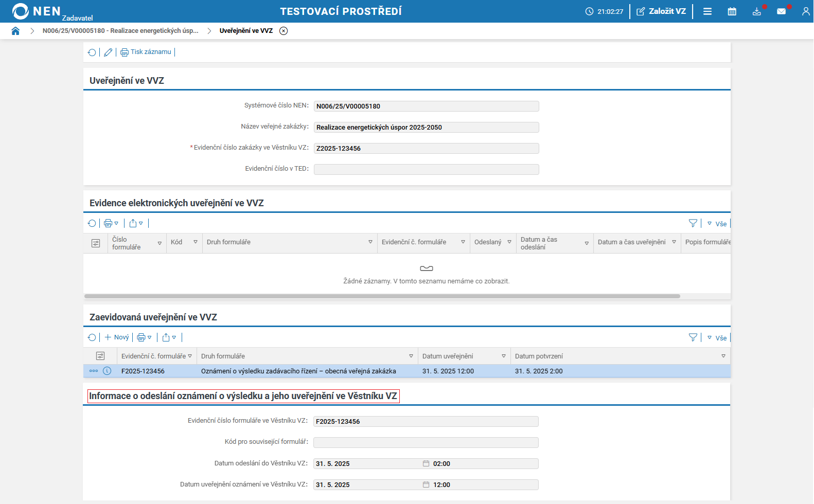Screen dimensions: 814x504
Task: Open the calendar icon in header
Action: pos(732,11)
